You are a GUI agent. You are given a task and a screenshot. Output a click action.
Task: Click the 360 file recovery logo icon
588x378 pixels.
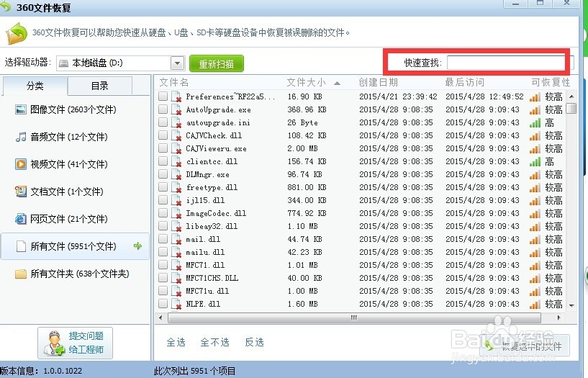click(17, 33)
